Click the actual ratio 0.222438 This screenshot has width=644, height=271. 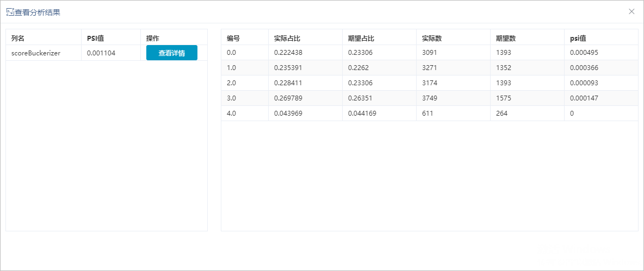click(x=288, y=53)
